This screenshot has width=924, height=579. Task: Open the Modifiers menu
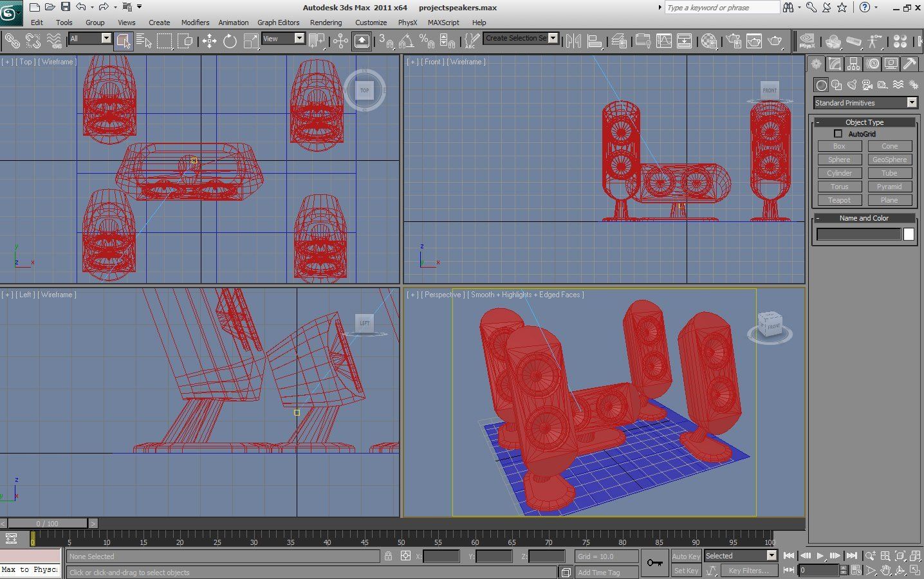[x=195, y=23]
